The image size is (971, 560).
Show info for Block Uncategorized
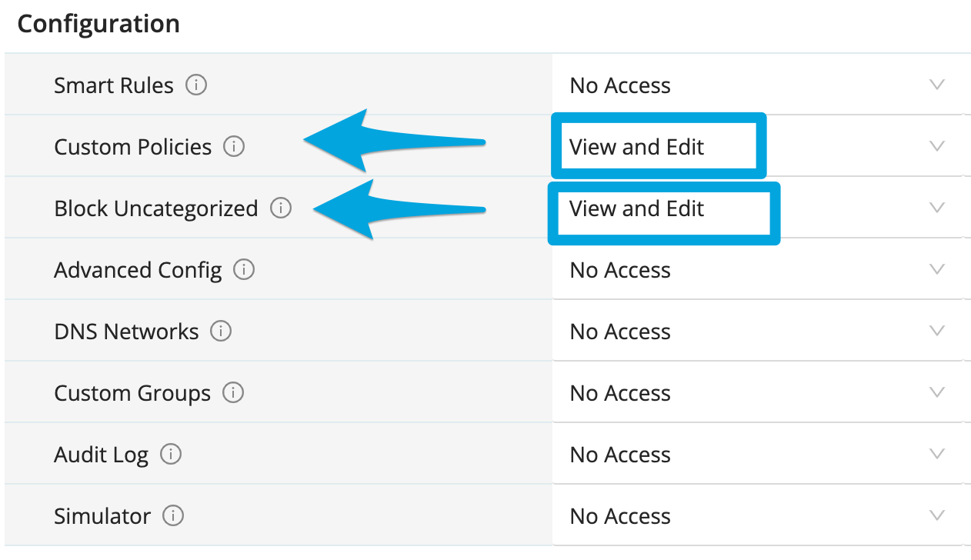click(281, 208)
